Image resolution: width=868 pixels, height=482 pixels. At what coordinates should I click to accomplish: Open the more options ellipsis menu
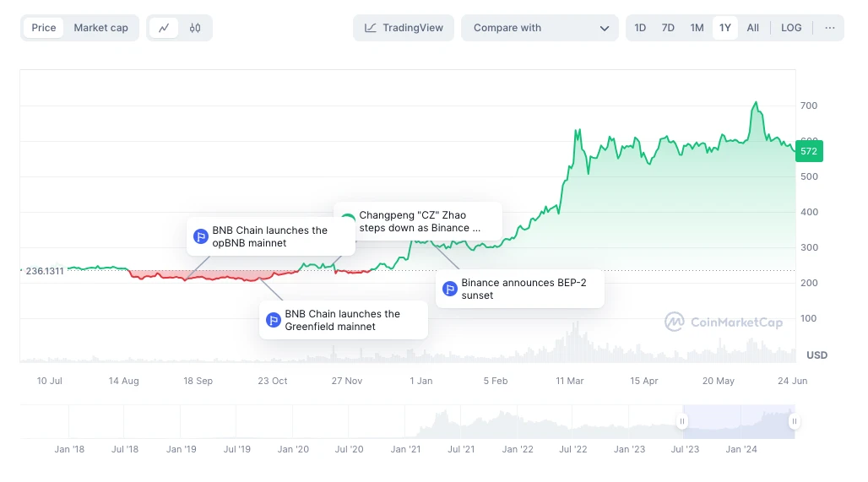coord(830,28)
